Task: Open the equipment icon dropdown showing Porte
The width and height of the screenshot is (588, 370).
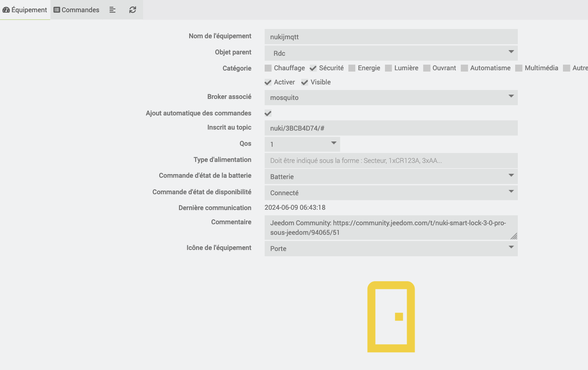Action: (x=391, y=249)
